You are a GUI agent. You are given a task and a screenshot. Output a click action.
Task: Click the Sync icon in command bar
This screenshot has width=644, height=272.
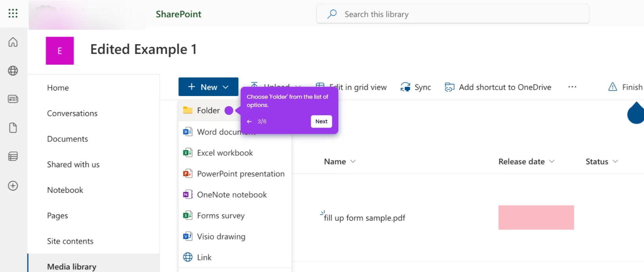click(x=405, y=87)
